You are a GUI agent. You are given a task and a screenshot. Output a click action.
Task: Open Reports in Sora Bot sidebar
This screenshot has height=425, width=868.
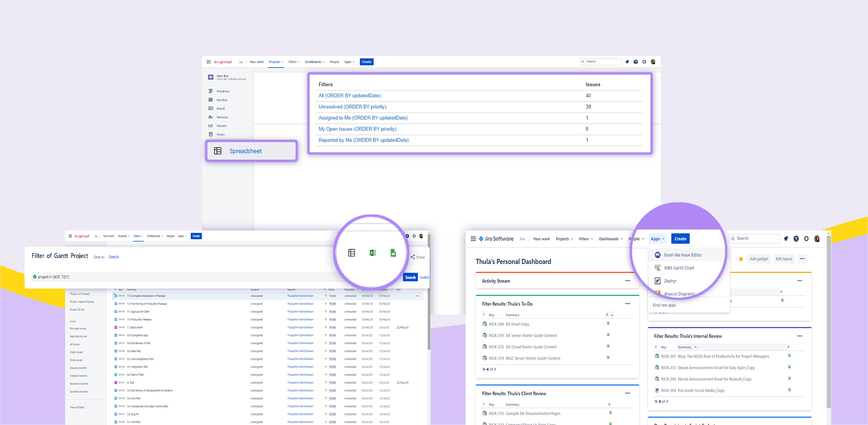(x=218, y=126)
